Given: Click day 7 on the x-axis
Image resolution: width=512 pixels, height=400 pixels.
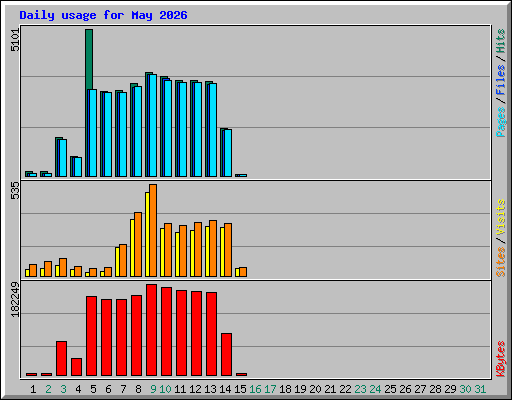Looking at the screenshot, I should 123,389.
